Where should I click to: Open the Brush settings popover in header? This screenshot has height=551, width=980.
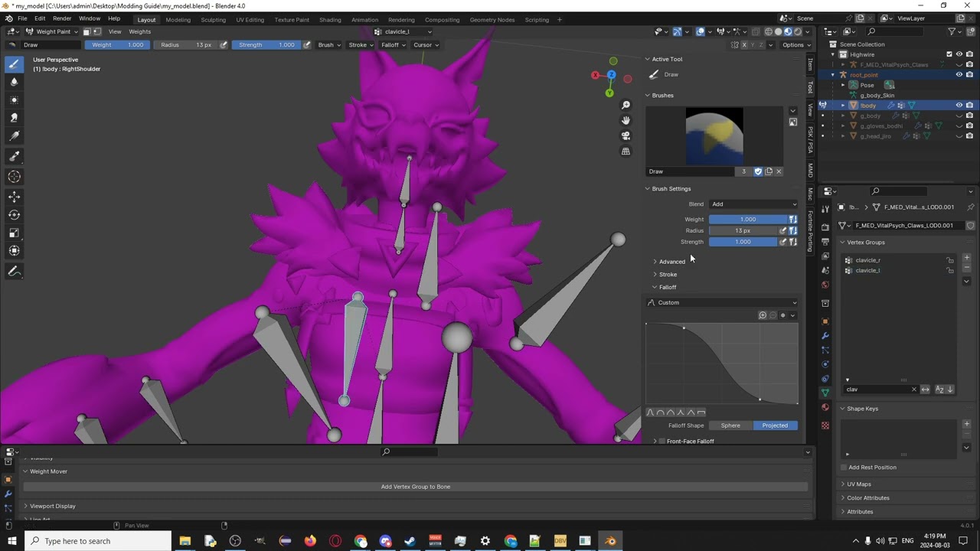328,44
